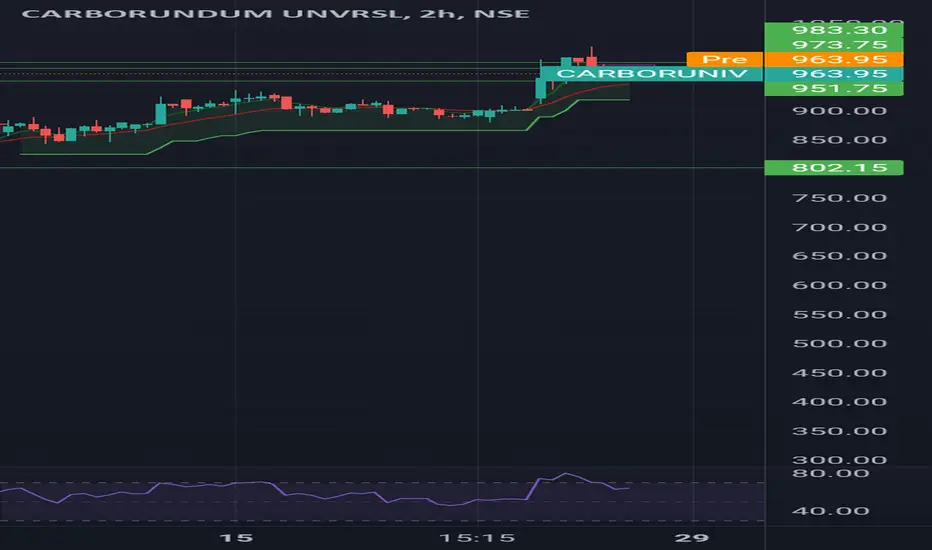Click the CARBORUNIV symbol label
Image resolution: width=932 pixels, height=550 pixels.
point(651,74)
